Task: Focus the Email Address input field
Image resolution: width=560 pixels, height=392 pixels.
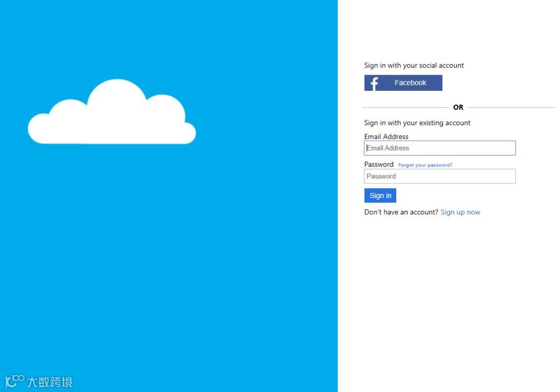Action: pyautogui.click(x=440, y=148)
